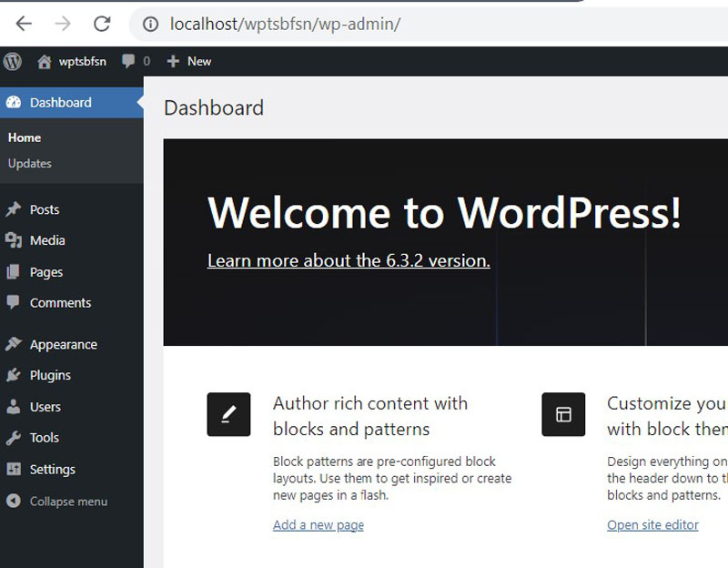Open the Users menu
The image size is (728, 568).
pos(45,407)
